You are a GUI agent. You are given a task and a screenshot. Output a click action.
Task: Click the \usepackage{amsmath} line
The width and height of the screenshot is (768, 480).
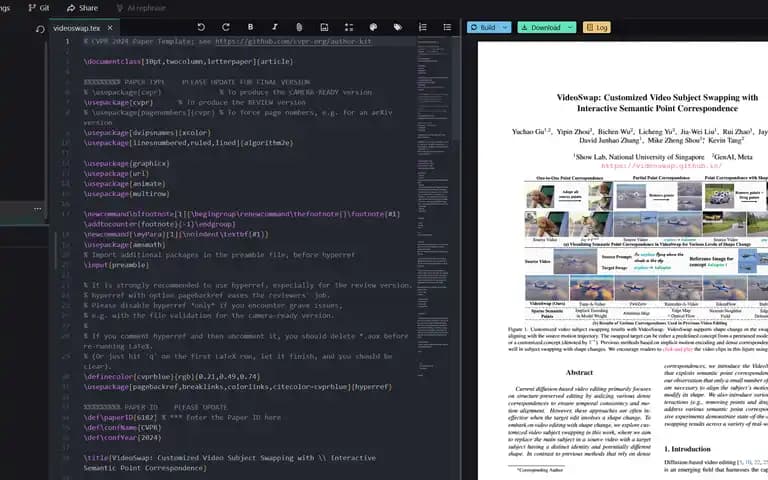(x=124, y=244)
